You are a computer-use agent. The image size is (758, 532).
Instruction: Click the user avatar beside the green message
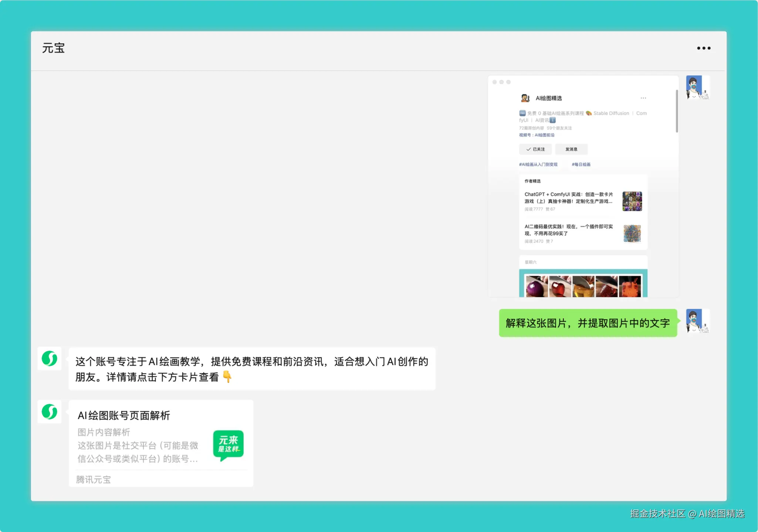(x=697, y=321)
